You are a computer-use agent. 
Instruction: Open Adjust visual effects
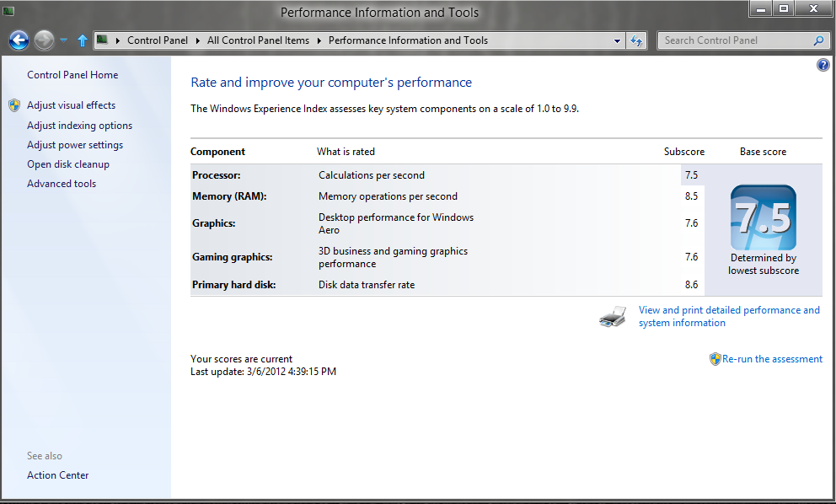click(x=71, y=105)
